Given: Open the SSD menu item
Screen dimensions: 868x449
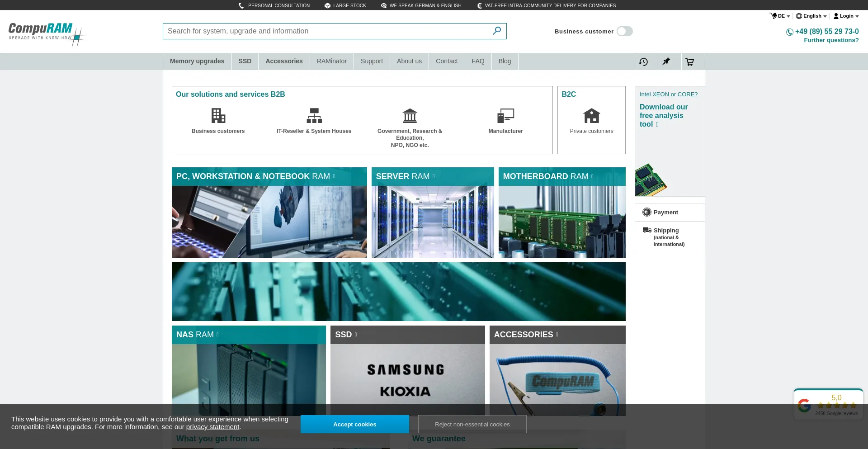Looking at the screenshot, I should [x=245, y=61].
